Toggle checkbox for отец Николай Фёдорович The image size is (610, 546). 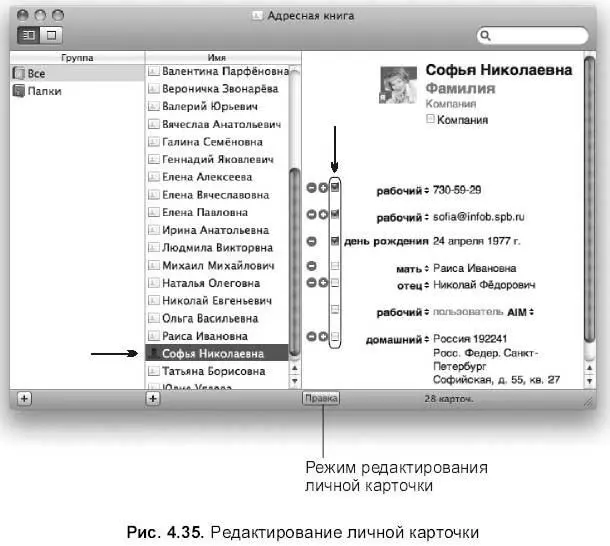pos(335,283)
